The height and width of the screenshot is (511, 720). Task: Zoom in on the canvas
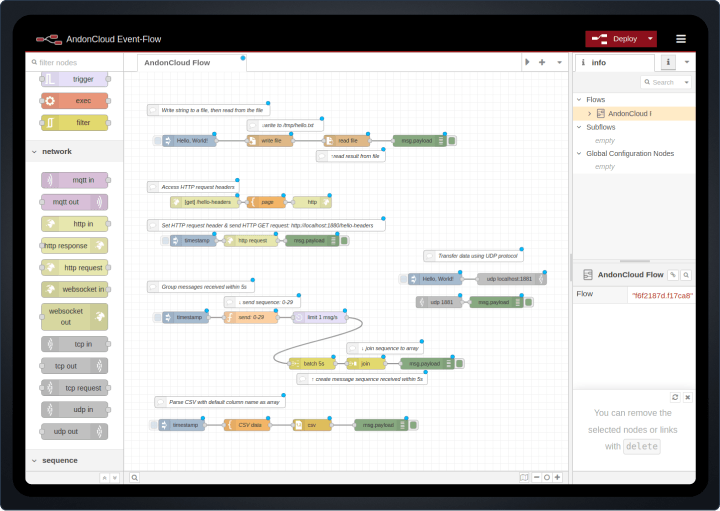coord(558,478)
